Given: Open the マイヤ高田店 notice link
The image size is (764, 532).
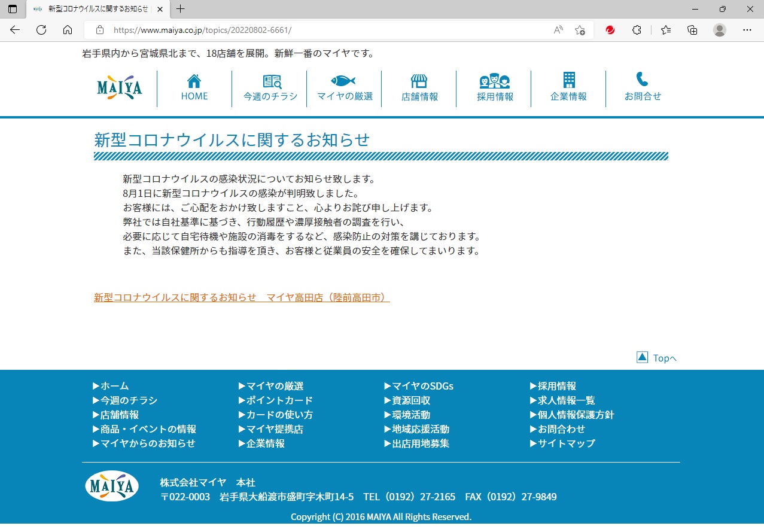Looking at the screenshot, I should click(x=242, y=297).
